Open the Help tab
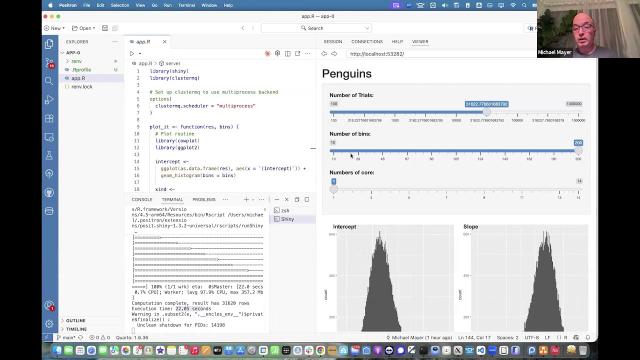The image size is (640, 360). coord(397,42)
